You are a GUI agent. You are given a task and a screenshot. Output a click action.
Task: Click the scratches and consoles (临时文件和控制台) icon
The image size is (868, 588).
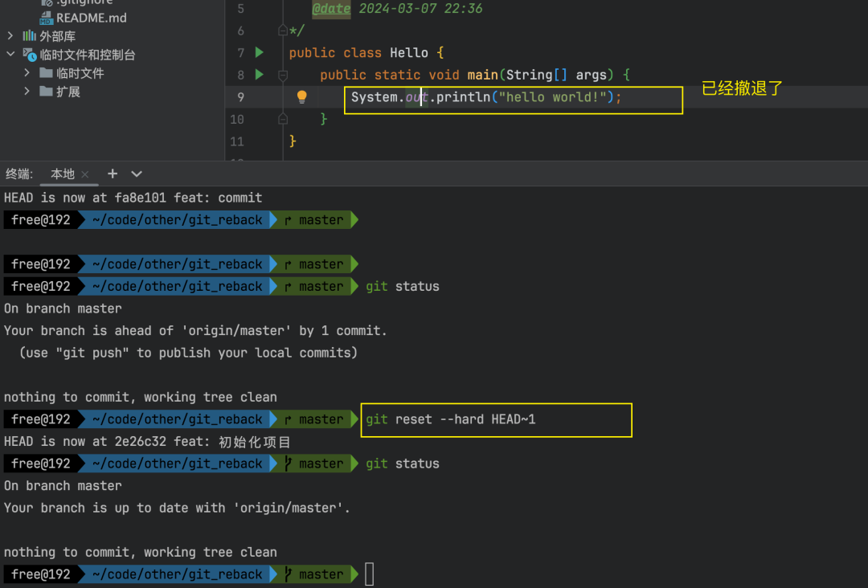(x=30, y=55)
